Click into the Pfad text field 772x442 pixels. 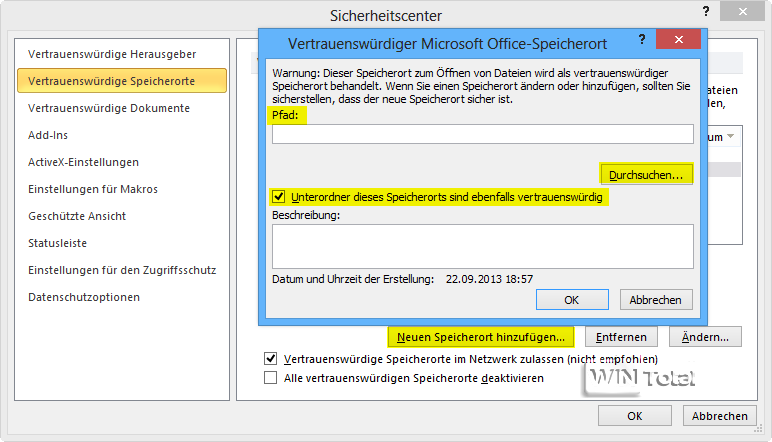point(482,134)
